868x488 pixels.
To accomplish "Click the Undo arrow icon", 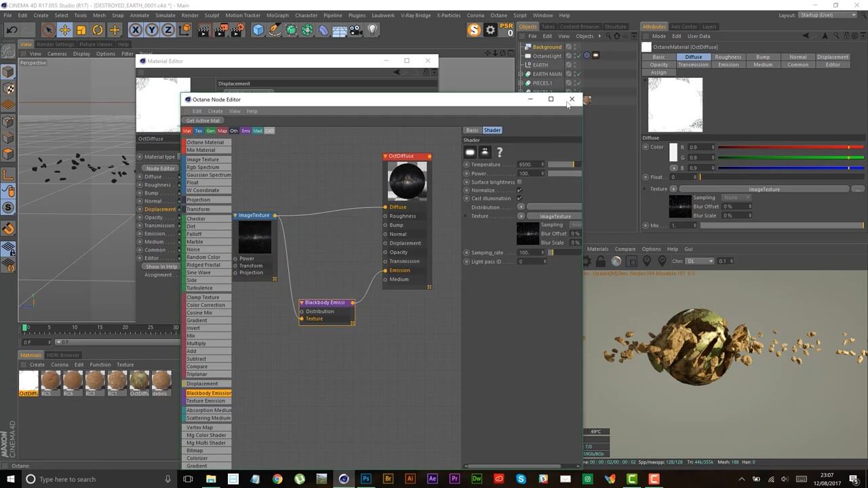I will (12, 30).
